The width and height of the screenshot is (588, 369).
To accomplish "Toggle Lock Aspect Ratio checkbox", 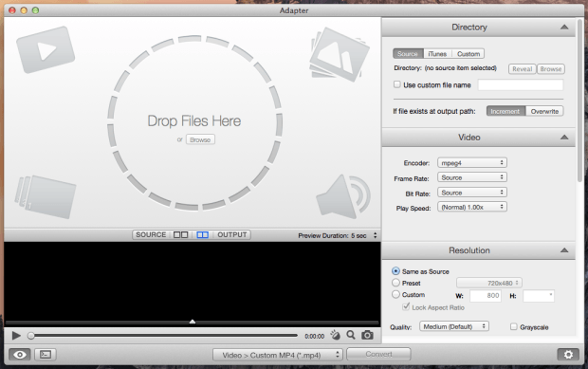I will (406, 306).
